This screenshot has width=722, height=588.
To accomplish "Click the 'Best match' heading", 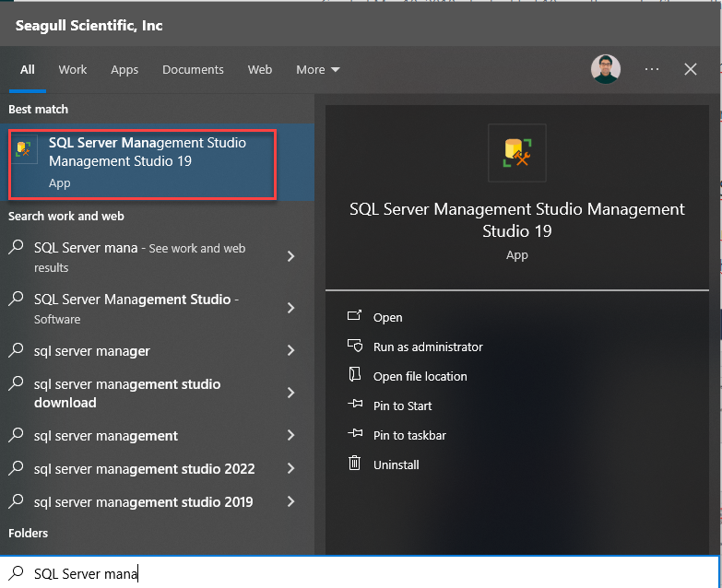I will click(38, 110).
